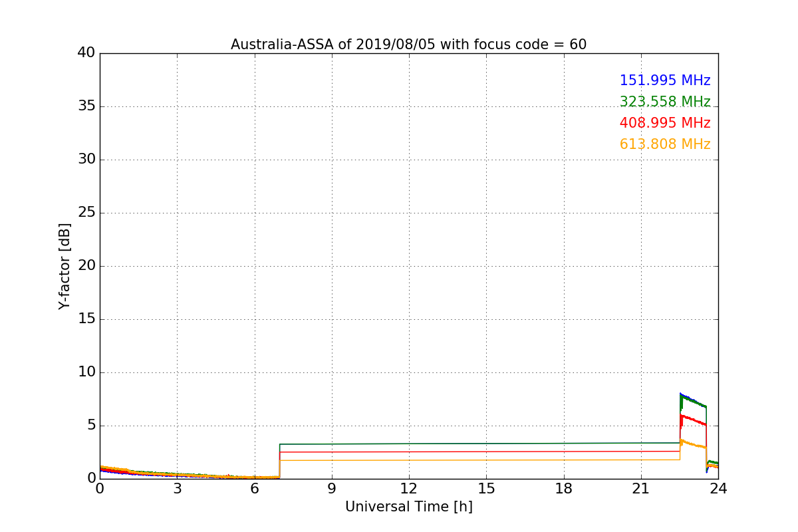
Task: Click the x-axis tick value 21
Action: (641, 489)
